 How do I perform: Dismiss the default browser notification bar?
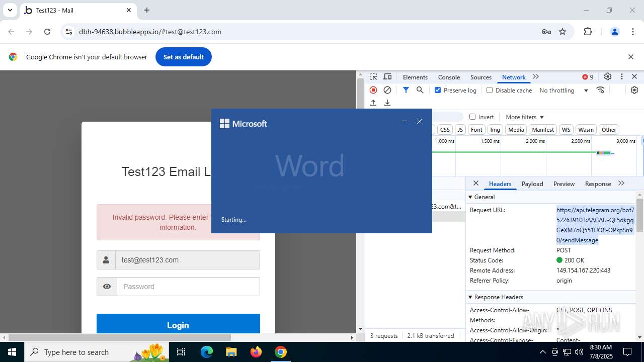click(x=631, y=57)
